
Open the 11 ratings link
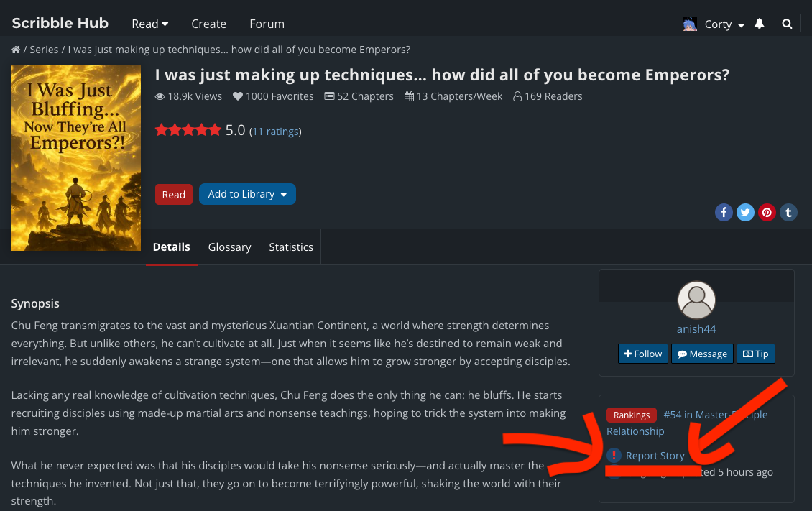275,132
